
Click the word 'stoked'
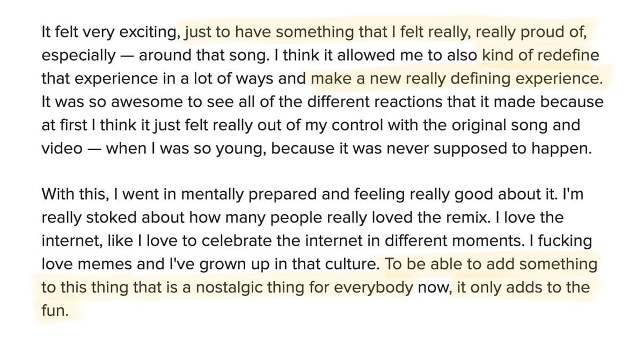106,217
